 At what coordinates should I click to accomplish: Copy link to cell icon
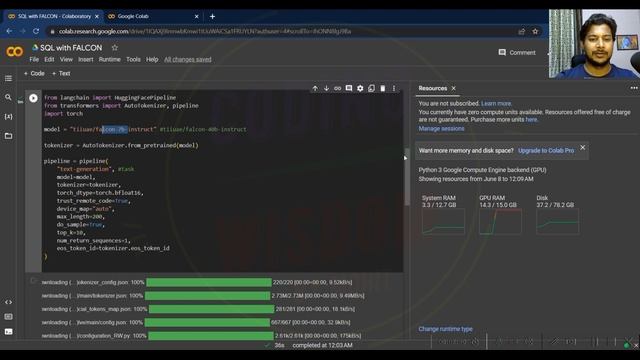[338, 88]
